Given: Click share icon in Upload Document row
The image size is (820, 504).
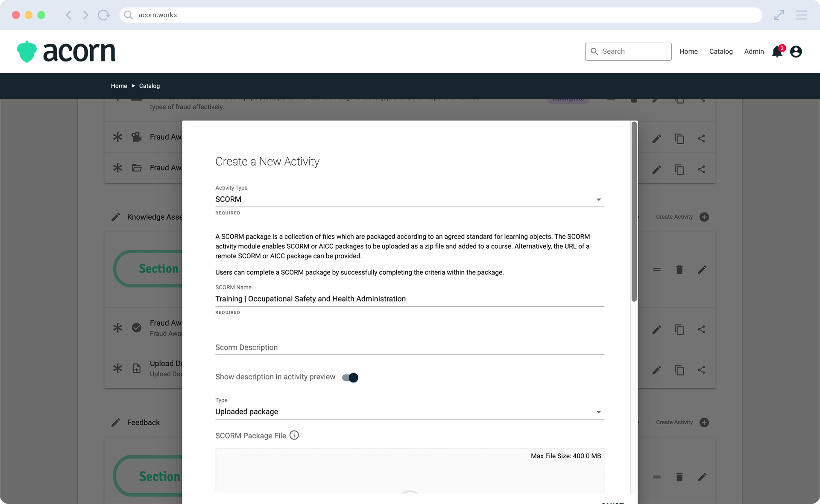Looking at the screenshot, I should pyautogui.click(x=701, y=370).
